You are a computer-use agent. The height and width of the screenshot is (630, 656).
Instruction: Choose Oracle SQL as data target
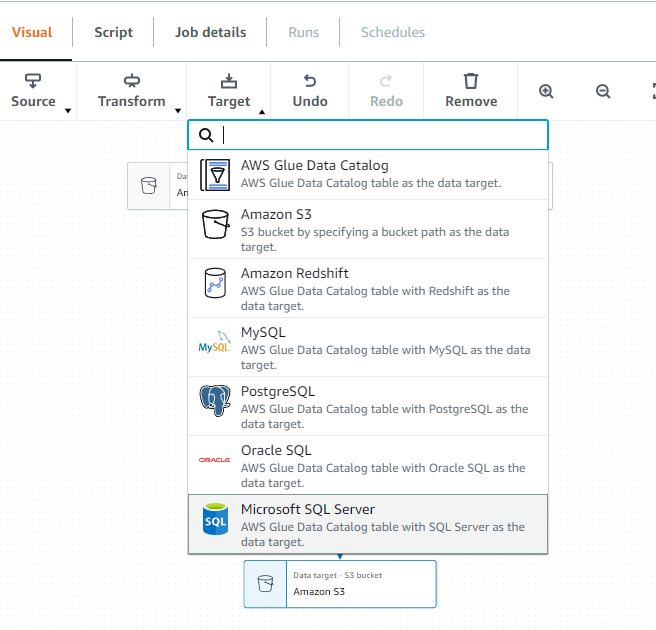click(x=368, y=465)
